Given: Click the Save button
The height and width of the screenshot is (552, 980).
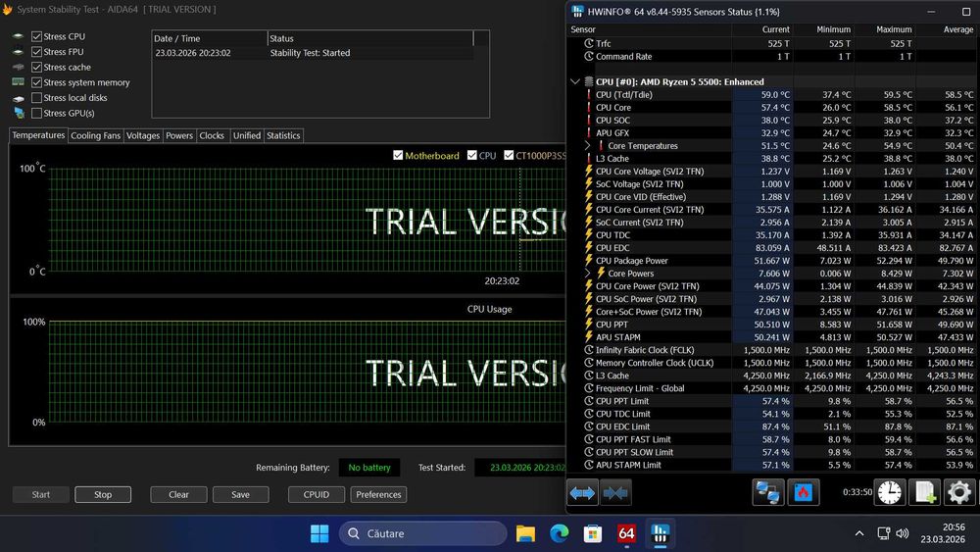Looking at the screenshot, I should (x=241, y=494).
